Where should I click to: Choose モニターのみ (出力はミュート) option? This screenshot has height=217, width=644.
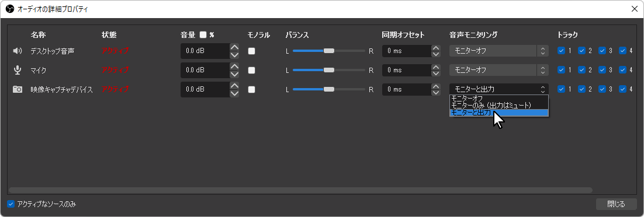tap(499, 106)
